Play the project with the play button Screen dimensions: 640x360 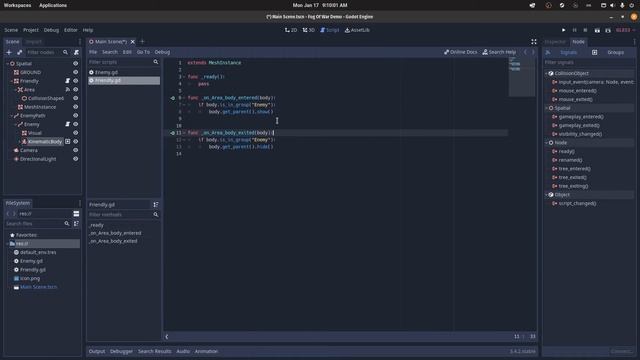click(563, 30)
